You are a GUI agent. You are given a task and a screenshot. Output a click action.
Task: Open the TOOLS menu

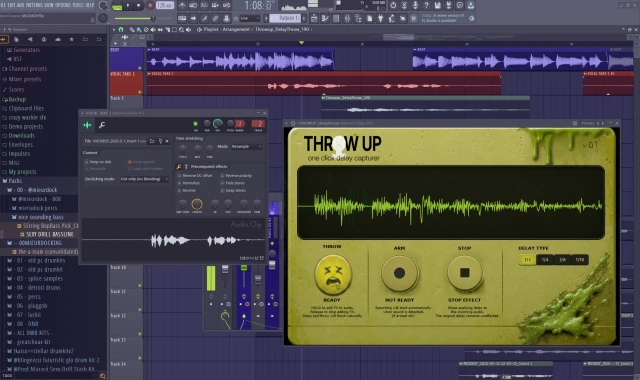[x=78, y=5]
